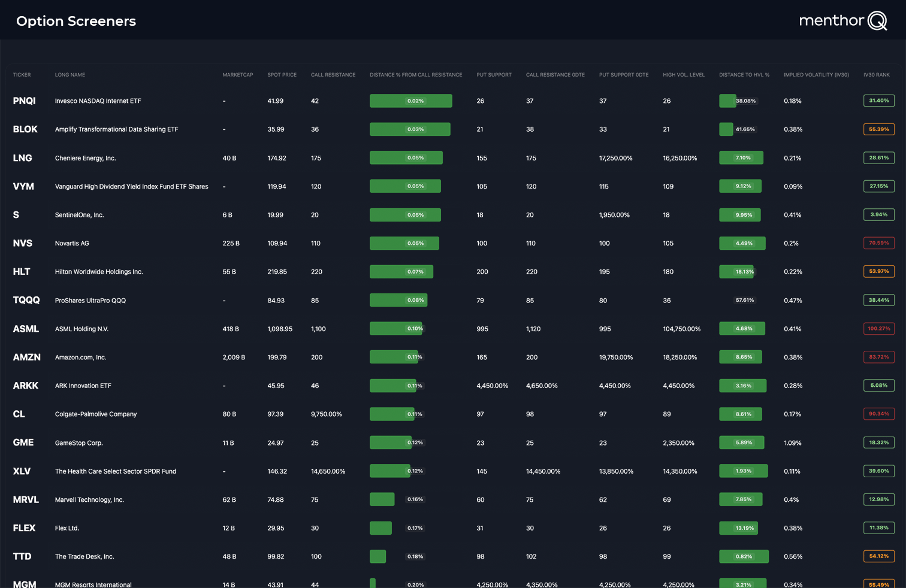Viewport: 906px width, 588px height.
Task: Click SentinelOne, Inc. name
Action: [x=80, y=215]
